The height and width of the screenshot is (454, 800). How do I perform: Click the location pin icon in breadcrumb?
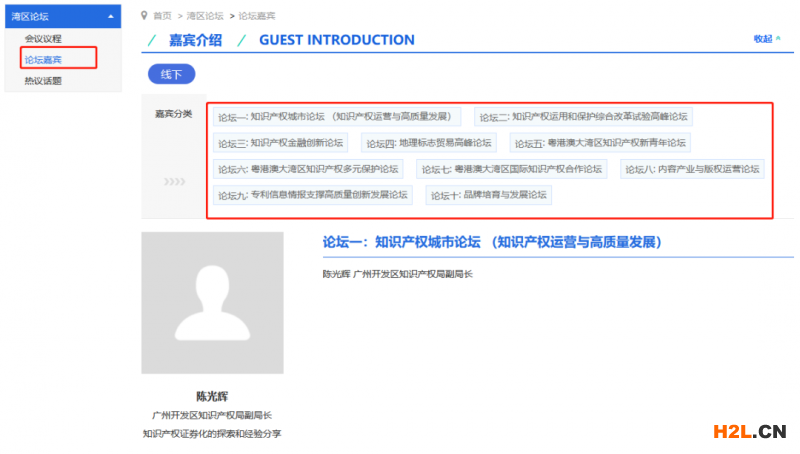point(145,16)
